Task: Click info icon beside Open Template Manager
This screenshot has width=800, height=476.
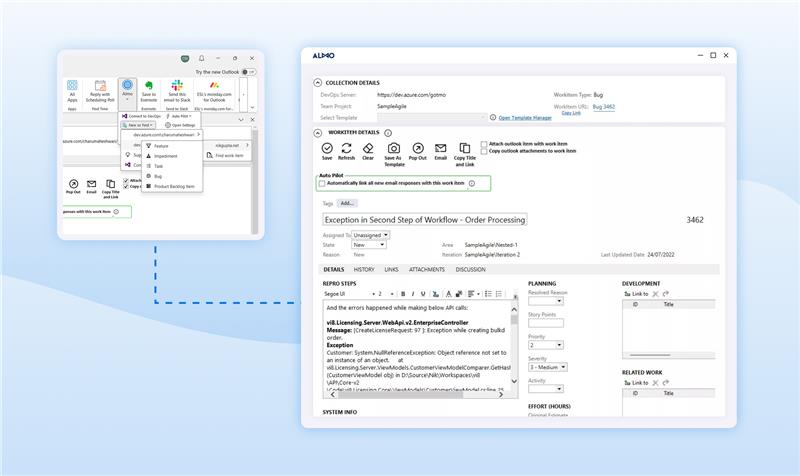Action: tap(493, 117)
